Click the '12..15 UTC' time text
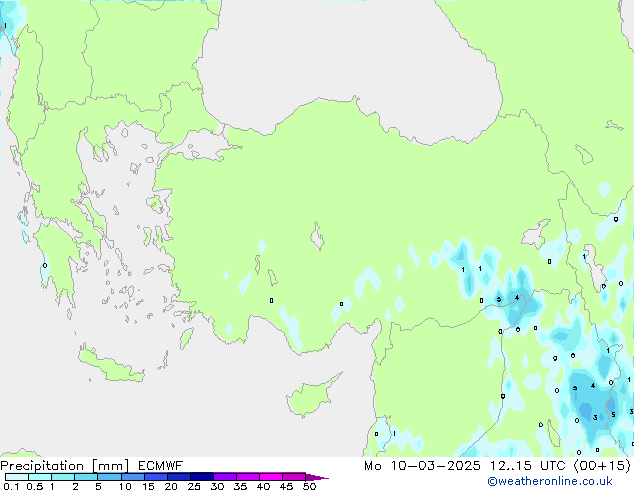Viewport: 634px width, 490px height. click(x=528, y=466)
